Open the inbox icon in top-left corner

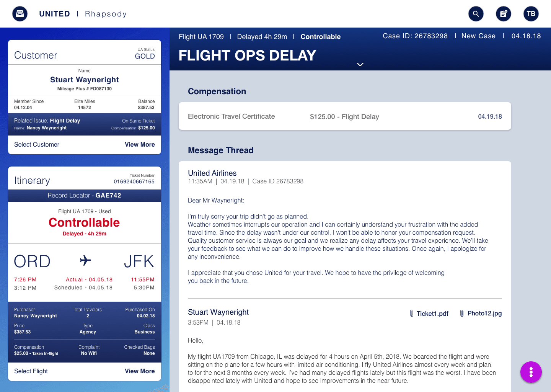[x=20, y=14]
